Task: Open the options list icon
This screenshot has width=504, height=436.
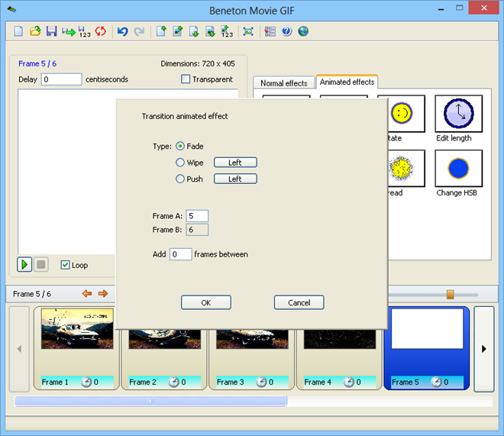Action: pyautogui.click(x=270, y=31)
